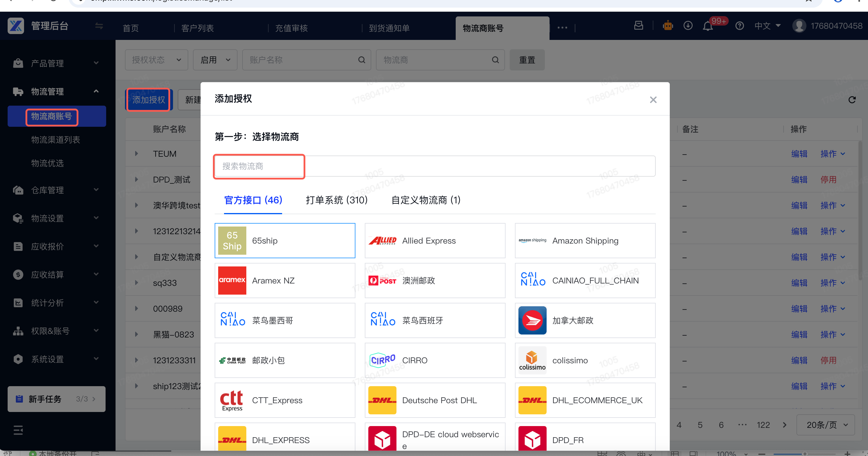Open 新手任务 3/3 panel

(56, 399)
